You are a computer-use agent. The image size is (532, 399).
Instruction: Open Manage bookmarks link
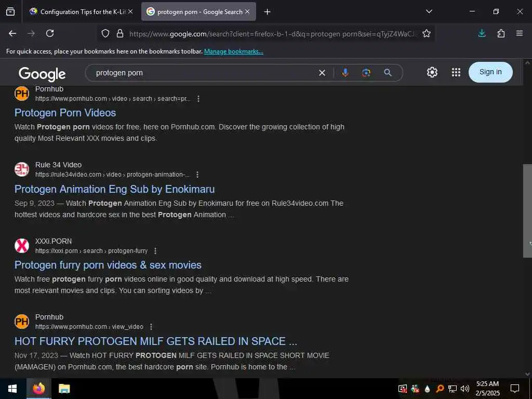(233, 51)
